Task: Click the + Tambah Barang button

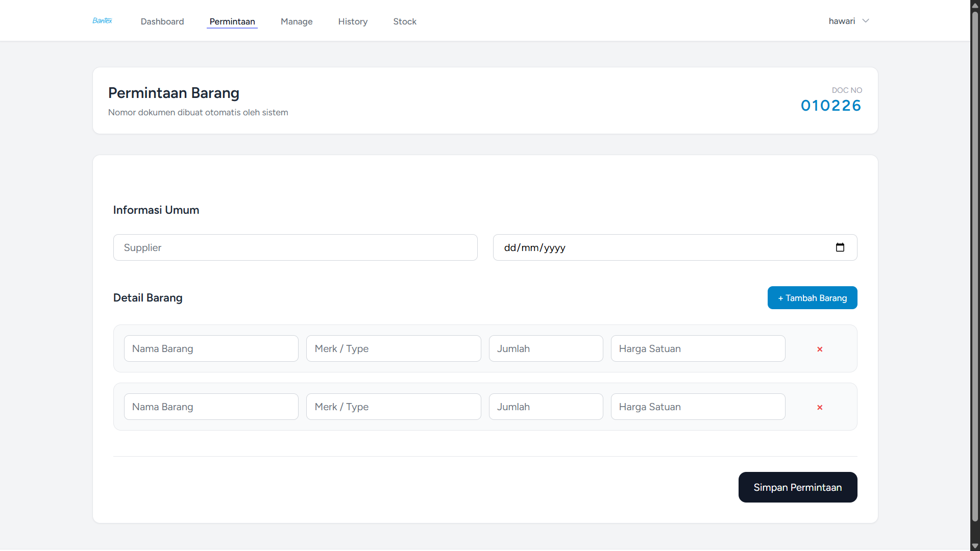Action: click(813, 298)
